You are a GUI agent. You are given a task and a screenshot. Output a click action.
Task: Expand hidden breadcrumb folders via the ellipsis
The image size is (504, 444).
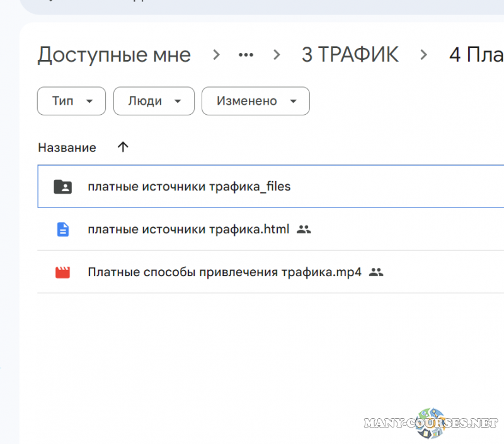246,55
